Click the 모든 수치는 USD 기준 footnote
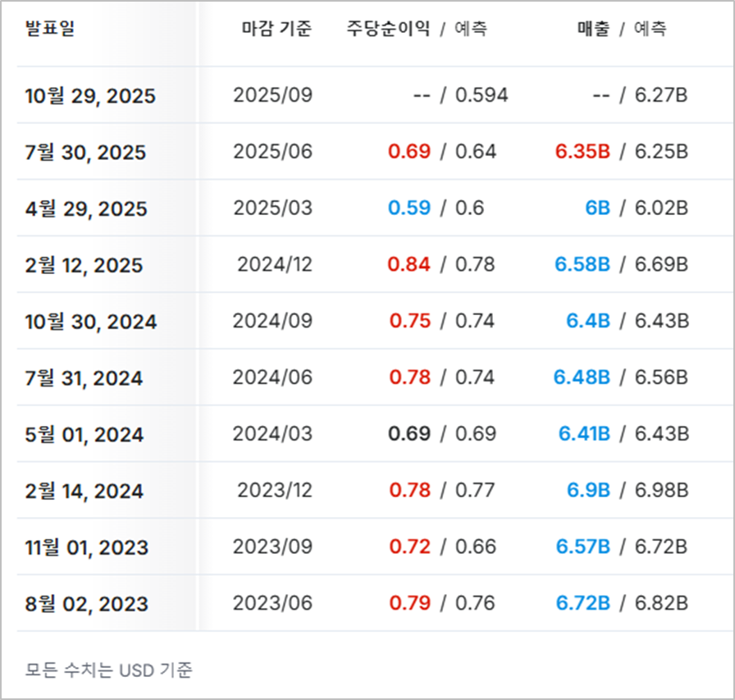Viewport: 735px width, 700px height. [109, 670]
